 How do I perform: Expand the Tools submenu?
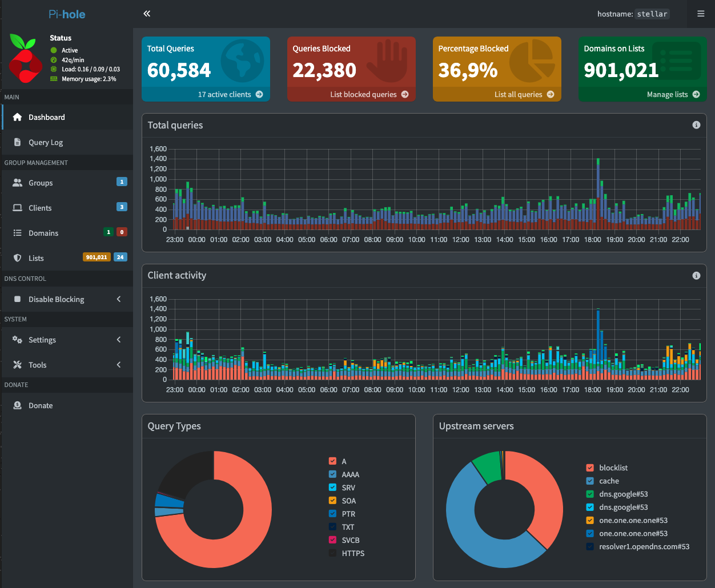click(38, 365)
